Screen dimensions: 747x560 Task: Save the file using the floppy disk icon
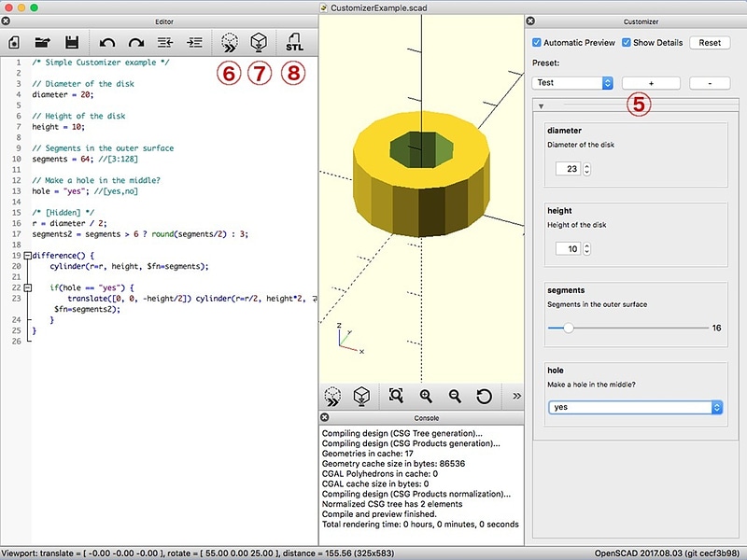(72, 42)
